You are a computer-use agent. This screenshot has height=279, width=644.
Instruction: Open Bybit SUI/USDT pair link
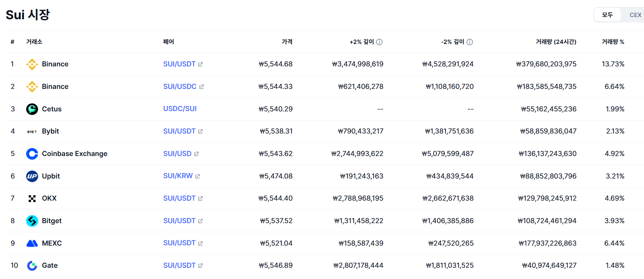pos(179,131)
